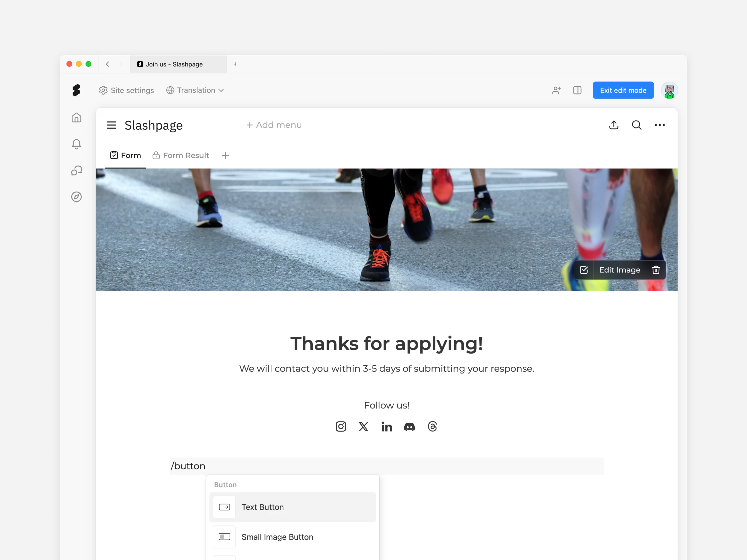Click the Text Button icon
Screen dimensions: 747x560
click(224, 507)
